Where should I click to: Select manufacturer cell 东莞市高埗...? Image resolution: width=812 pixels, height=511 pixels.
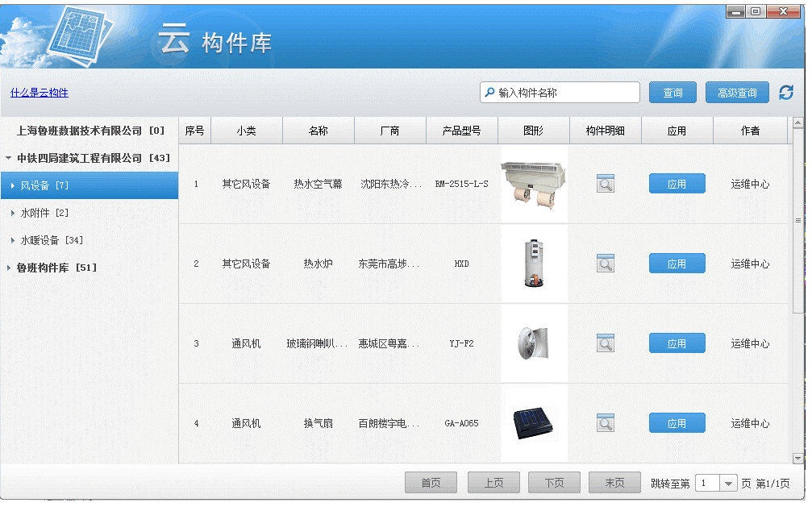point(389,264)
